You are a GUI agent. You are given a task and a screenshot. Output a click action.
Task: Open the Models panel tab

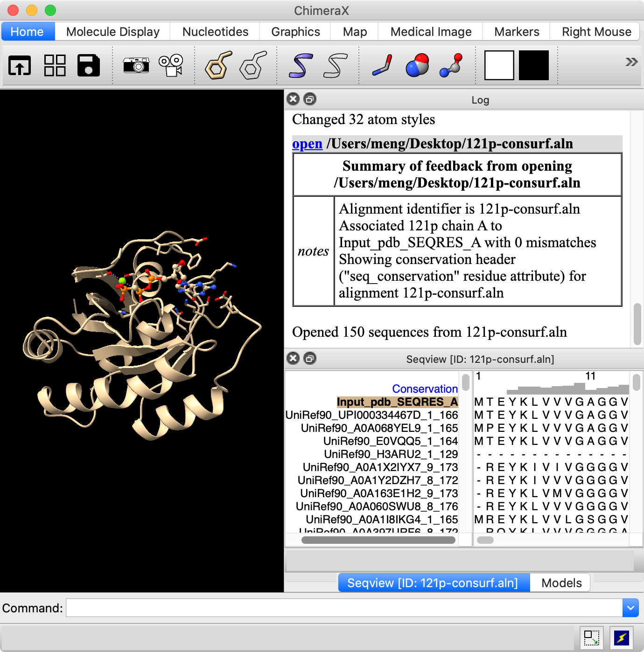561,583
